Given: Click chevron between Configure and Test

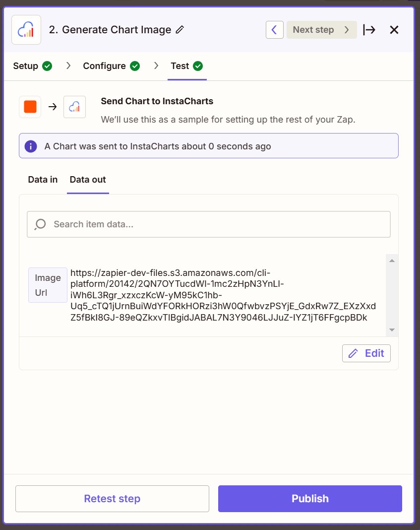Looking at the screenshot, I should coord(156,66).
